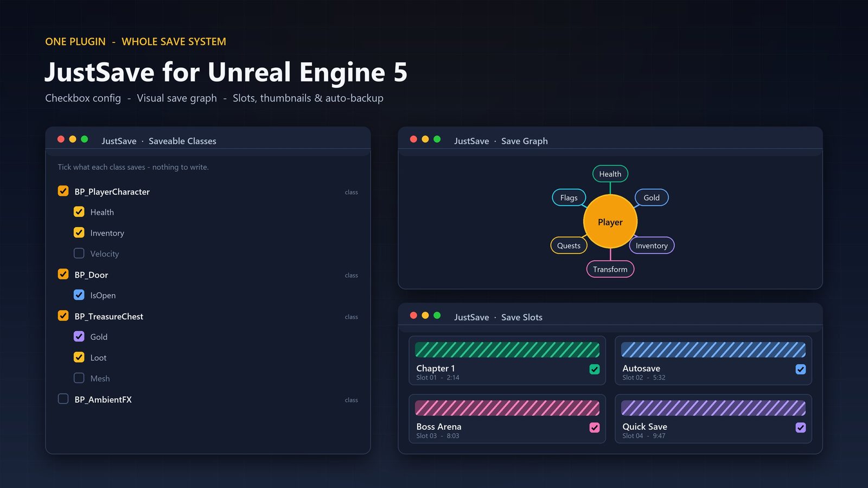Viewport: 868px width, 488px height.
Task: Uncheck the BP_TreasureChest class checkbox
Action: tap(63, 316)
